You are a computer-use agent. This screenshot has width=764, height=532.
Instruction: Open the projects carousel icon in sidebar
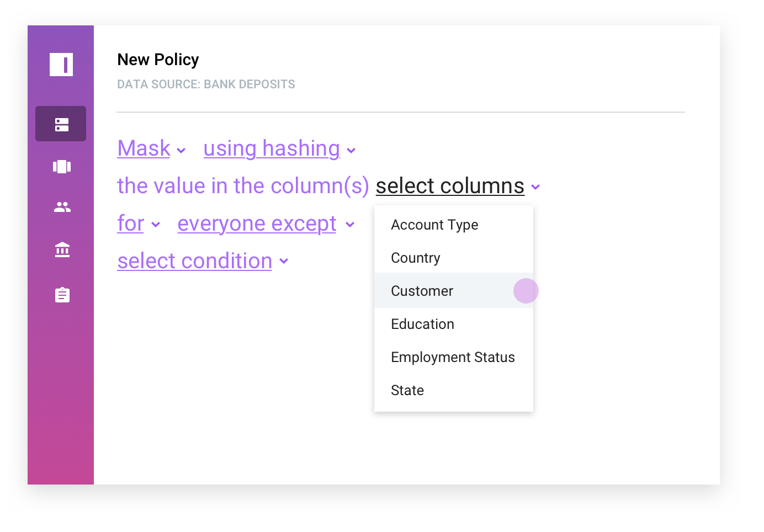(62, 166)
